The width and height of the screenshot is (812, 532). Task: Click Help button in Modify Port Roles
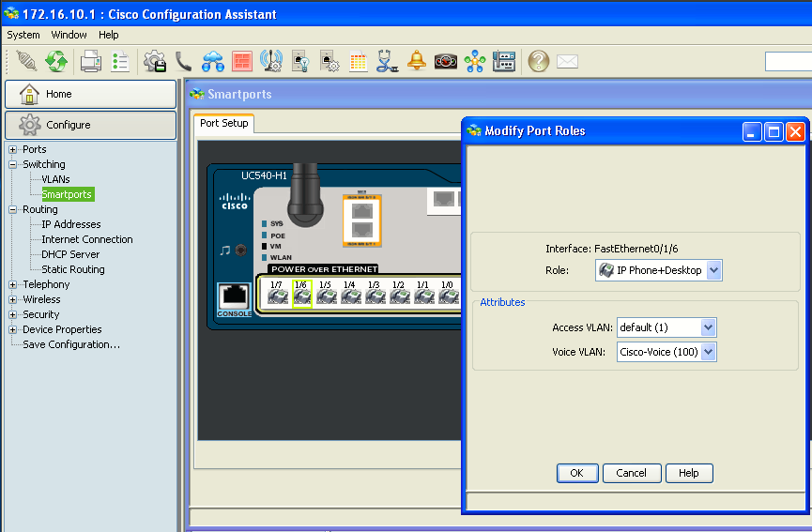click(689, 473)
